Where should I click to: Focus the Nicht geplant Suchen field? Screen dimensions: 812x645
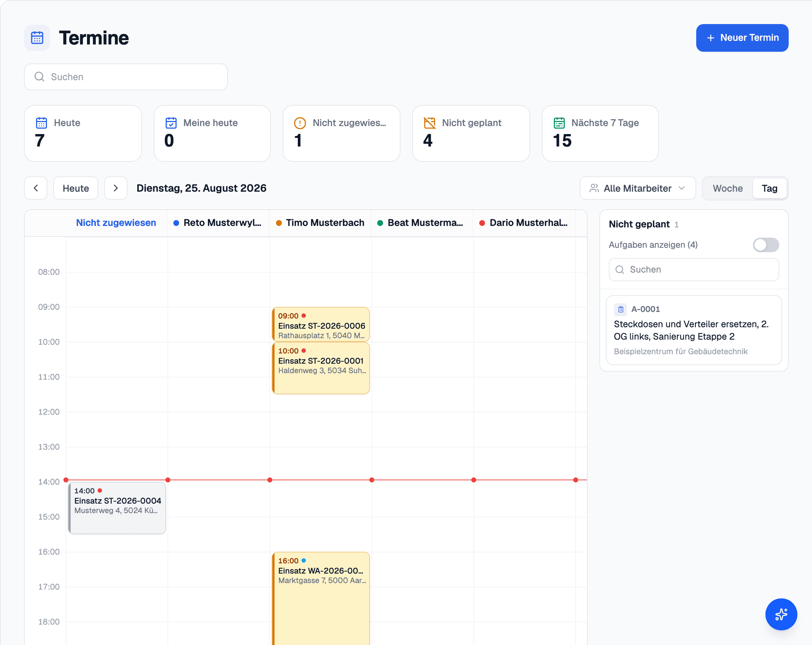[694, 270]
